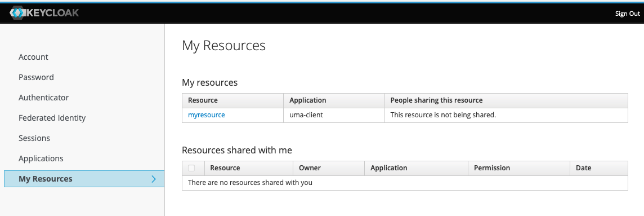Screen dimensions: 644x216
Task: Click the Resource column header in the shared-with-me table
Action: (x=248, y=168)
